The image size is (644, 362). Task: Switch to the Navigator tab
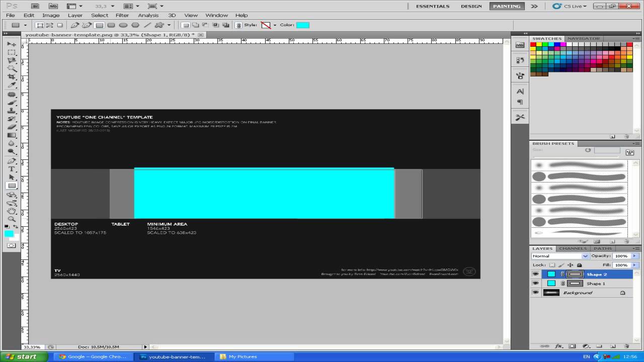click(584, 38)
